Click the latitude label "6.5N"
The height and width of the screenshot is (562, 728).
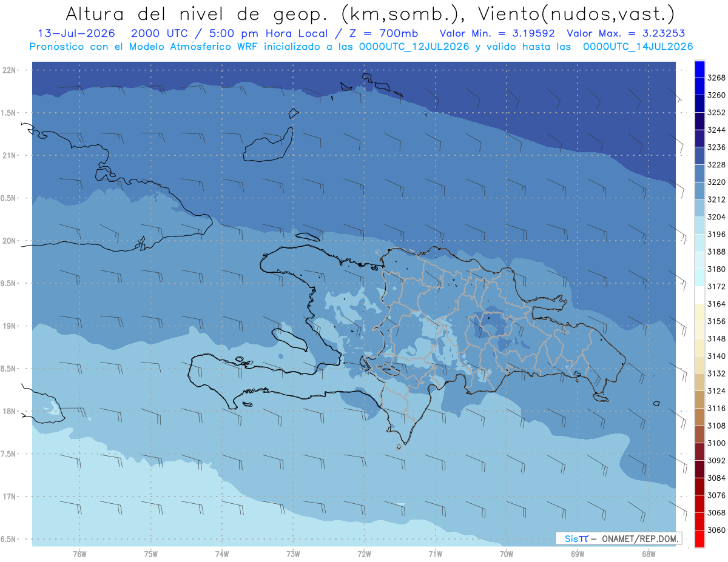tap(9, 540)
